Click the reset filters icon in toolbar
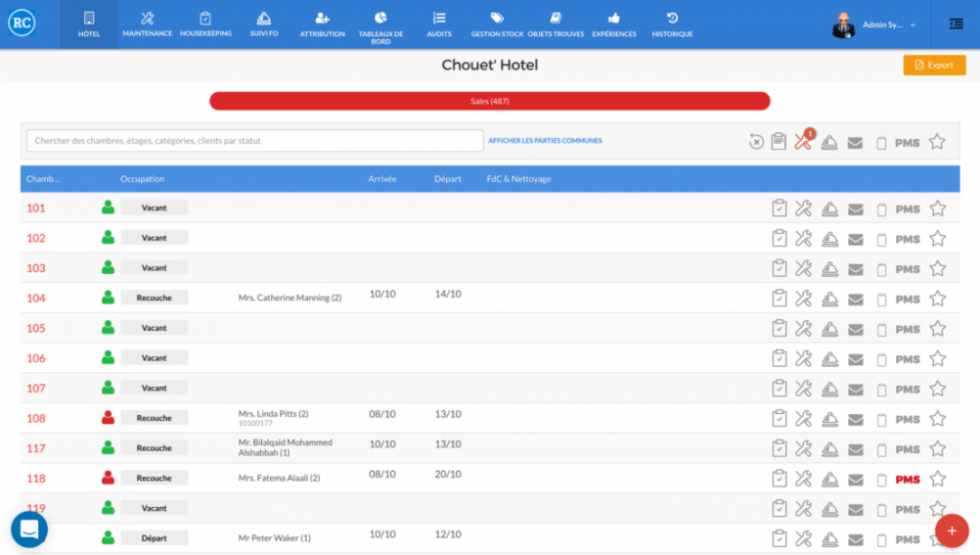 click(x=756, y=142)
